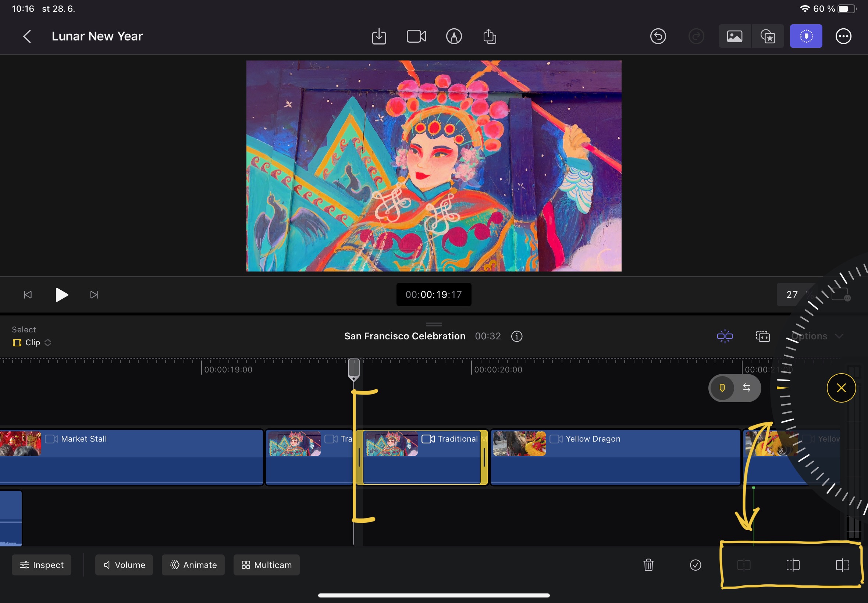Undo the last edit
Image resolution: width=868 pixels, height=603 pixels.
click(658, 37)
